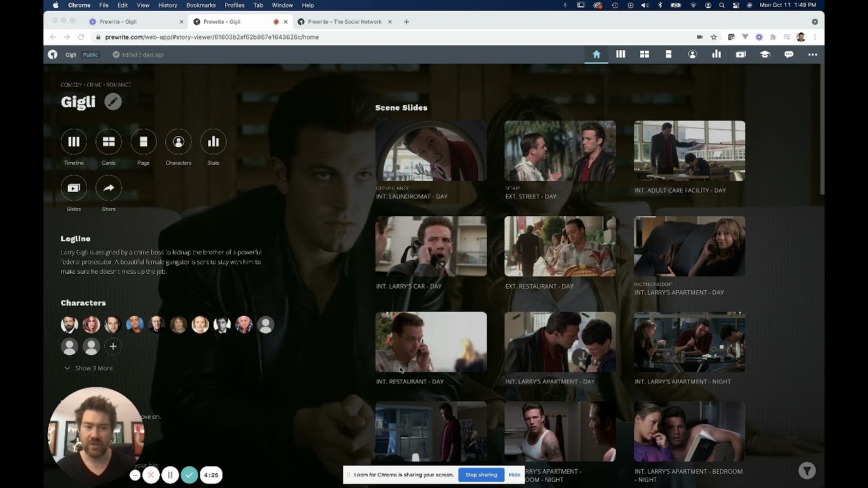Open the Apple menu
This screenshot has height=488, width=868.
pyautogui.click(x=55, y=5)
